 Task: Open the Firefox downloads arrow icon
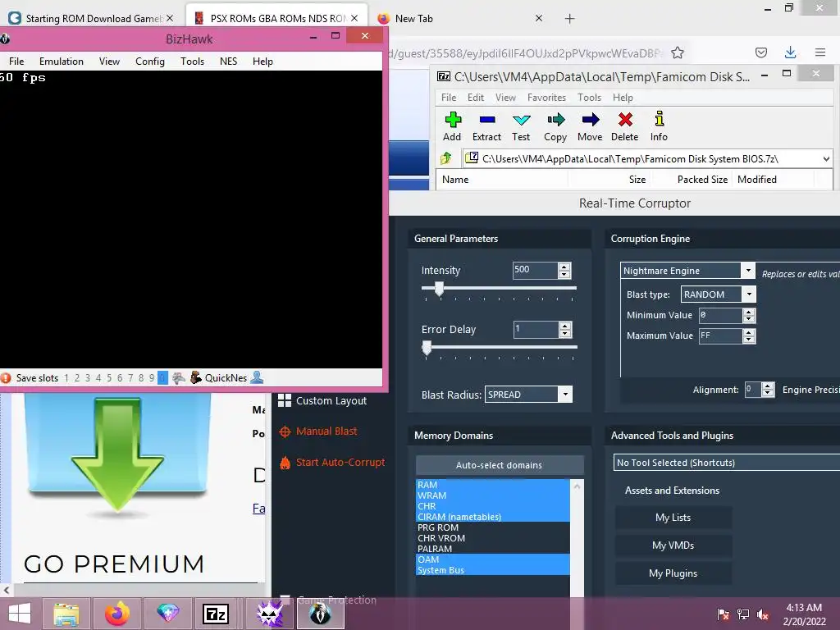coord(790,52)
